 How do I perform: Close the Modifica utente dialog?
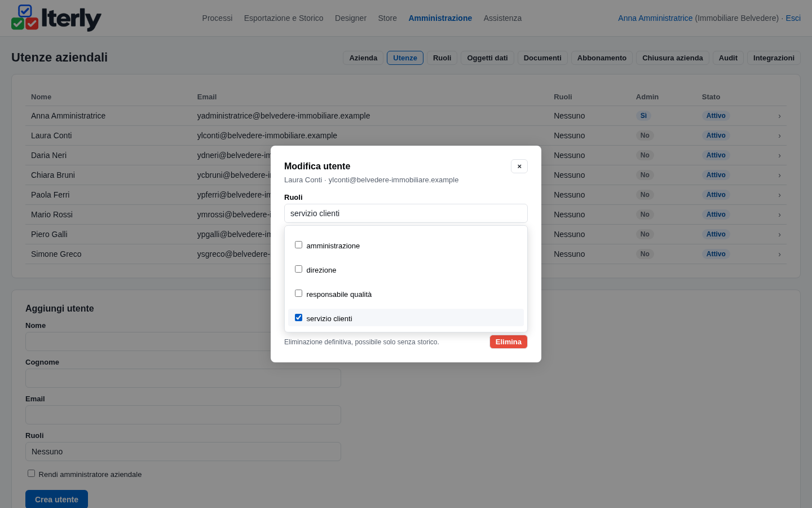519,167
